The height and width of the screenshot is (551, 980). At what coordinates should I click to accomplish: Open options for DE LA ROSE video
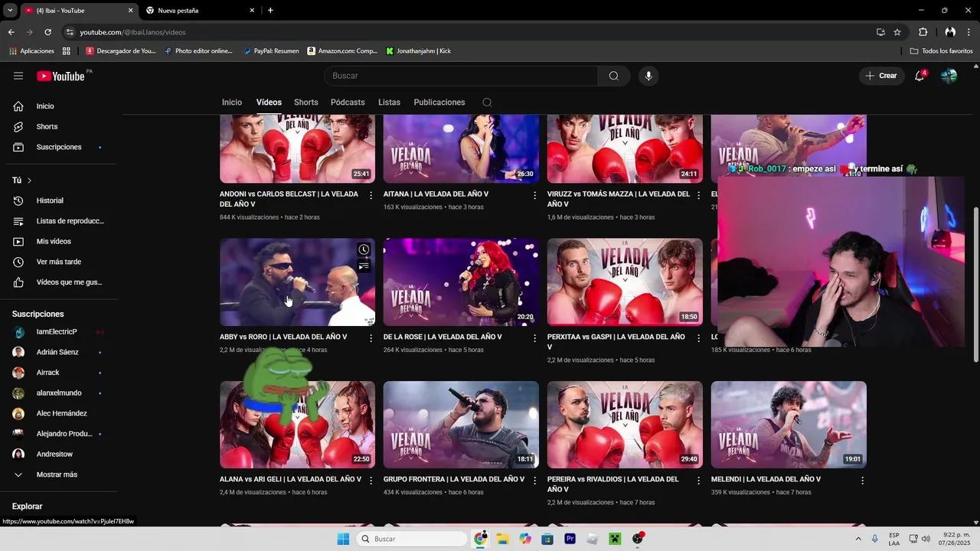click(x=535, y=338)
